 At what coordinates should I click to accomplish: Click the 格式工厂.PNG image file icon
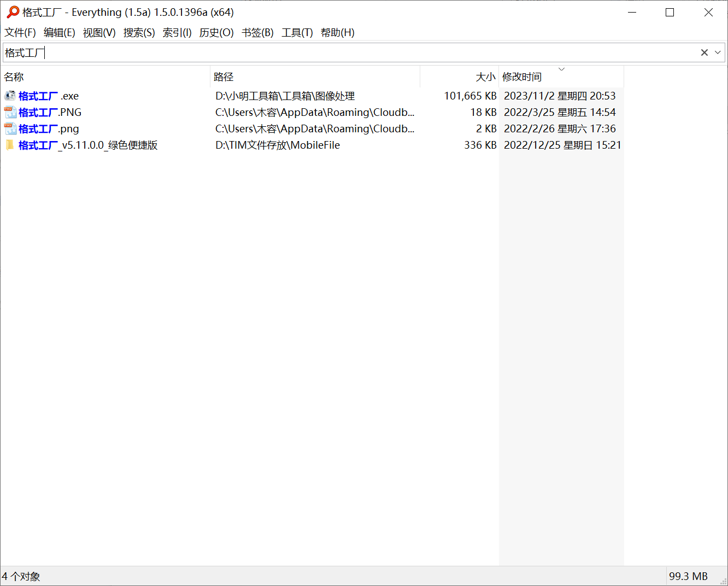click(10, 112)
